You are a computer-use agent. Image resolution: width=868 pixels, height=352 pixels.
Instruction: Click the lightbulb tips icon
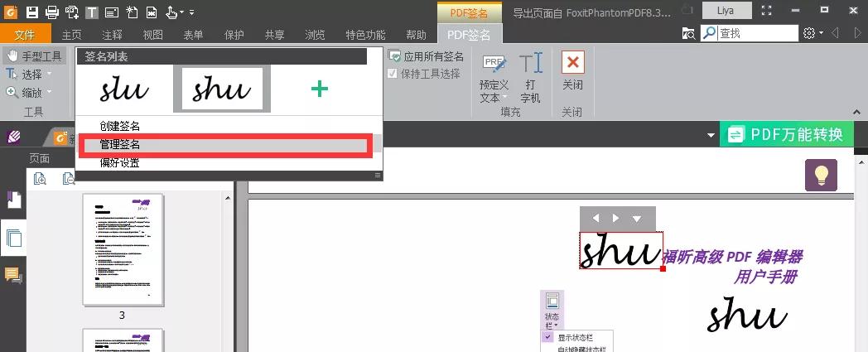tap(821, 175)
